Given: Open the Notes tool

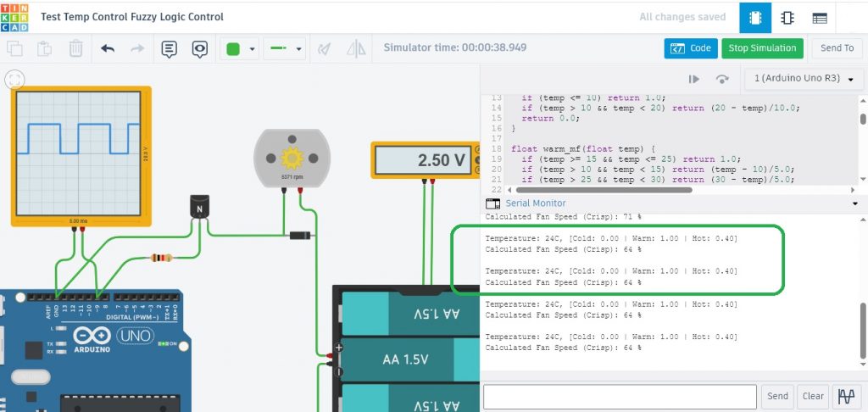Looking at the screenshot, I should pyautogui.click(x=170, y=48).
